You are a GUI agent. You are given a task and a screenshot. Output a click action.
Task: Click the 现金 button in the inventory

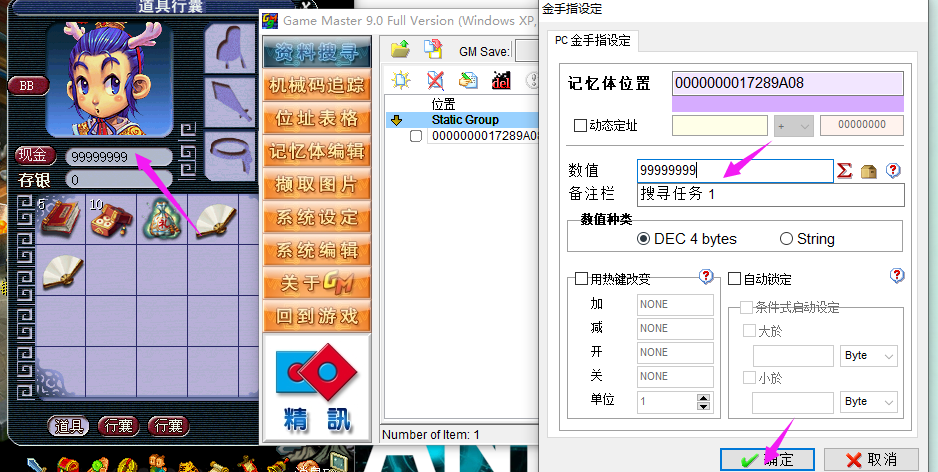click(x=35, y=156)
